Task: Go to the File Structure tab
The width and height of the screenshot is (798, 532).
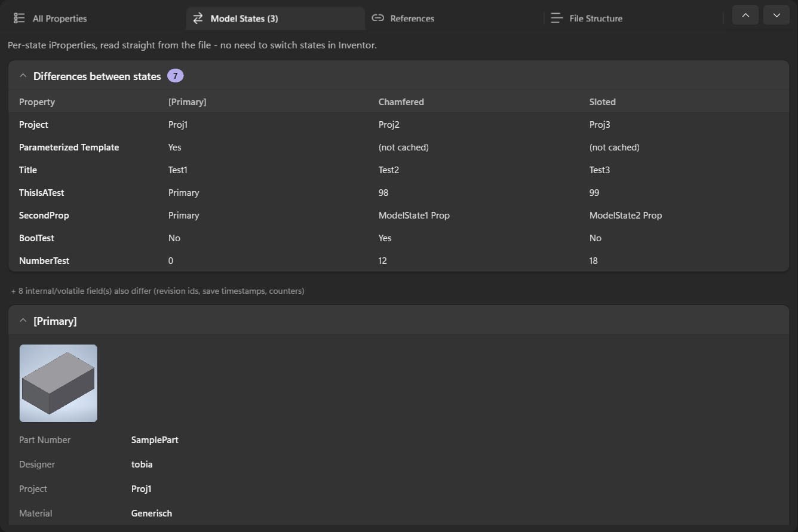Action: [x=633, y=19]
